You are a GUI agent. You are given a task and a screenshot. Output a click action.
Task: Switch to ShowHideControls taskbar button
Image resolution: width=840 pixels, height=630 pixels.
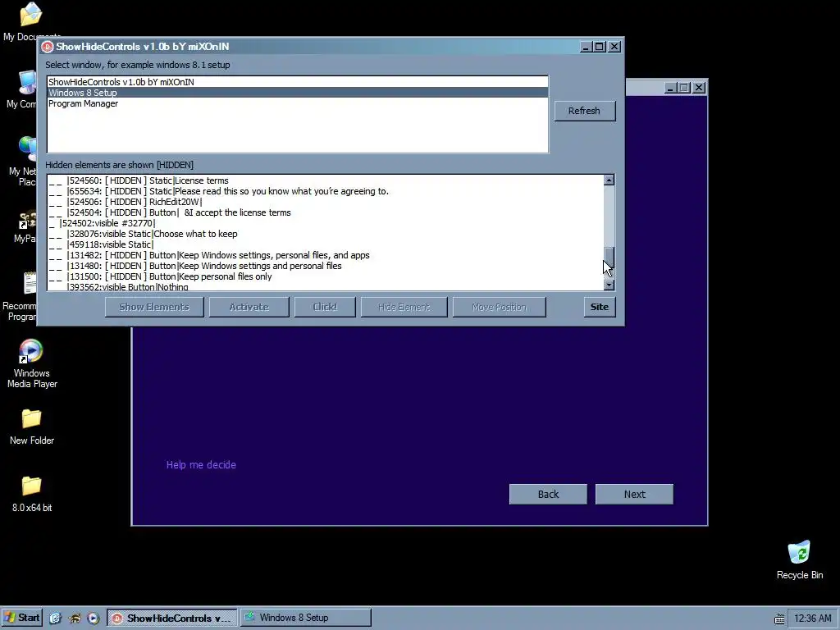[x=171, y=618]
